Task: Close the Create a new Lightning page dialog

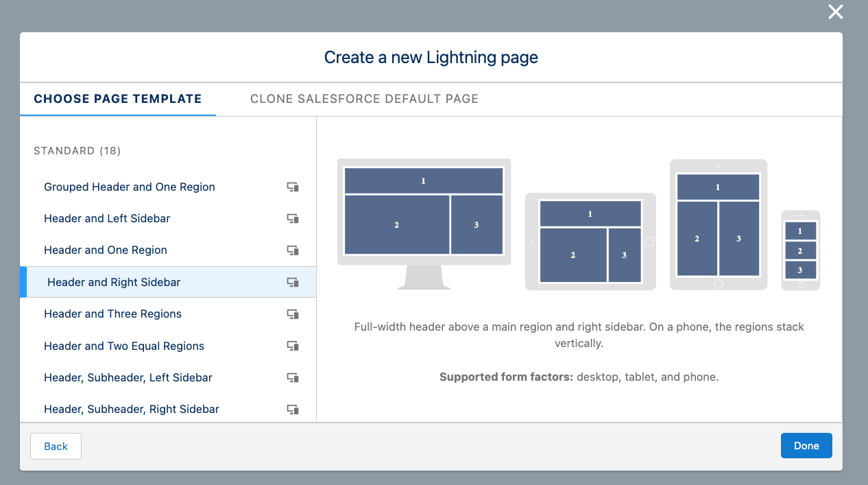Action: (x=835, y=12)
